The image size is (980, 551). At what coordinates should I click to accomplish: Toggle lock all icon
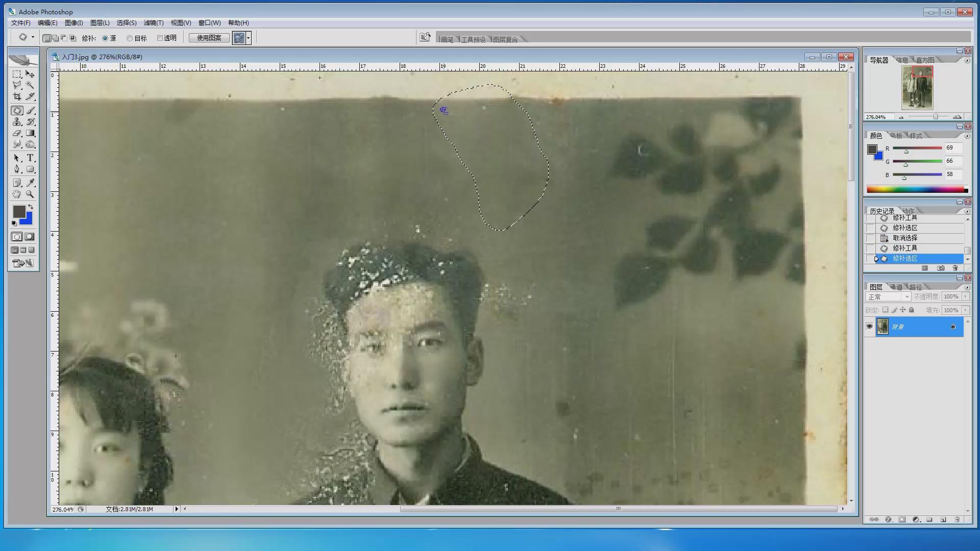[912, 310]
